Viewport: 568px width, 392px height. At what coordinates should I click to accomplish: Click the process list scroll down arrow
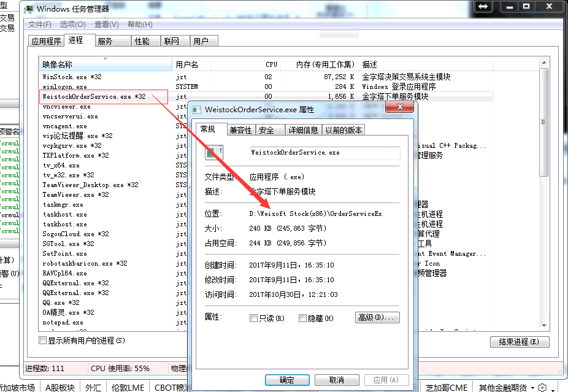543,325
